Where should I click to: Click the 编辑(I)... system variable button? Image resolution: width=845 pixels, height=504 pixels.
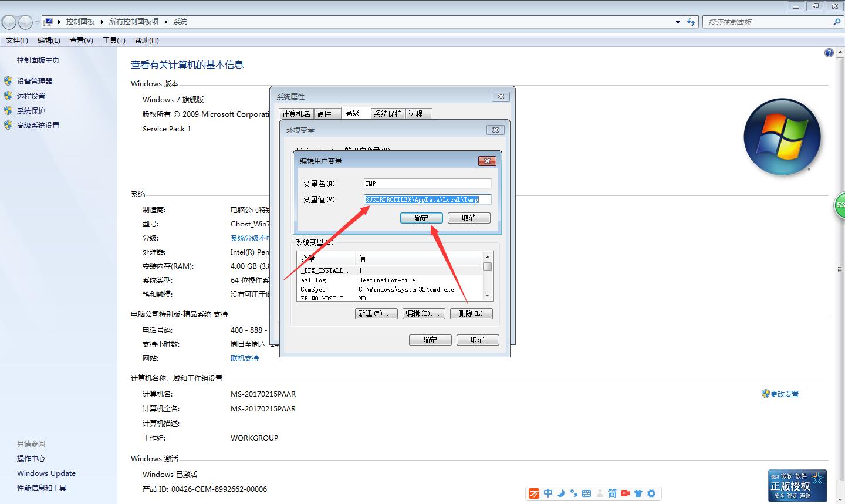424,314
